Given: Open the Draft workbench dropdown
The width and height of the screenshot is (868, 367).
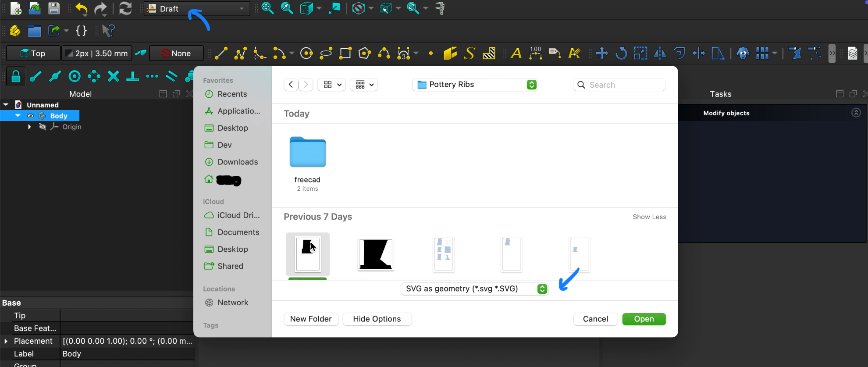Looking at the screenshot, I should [x=196, y=9].
